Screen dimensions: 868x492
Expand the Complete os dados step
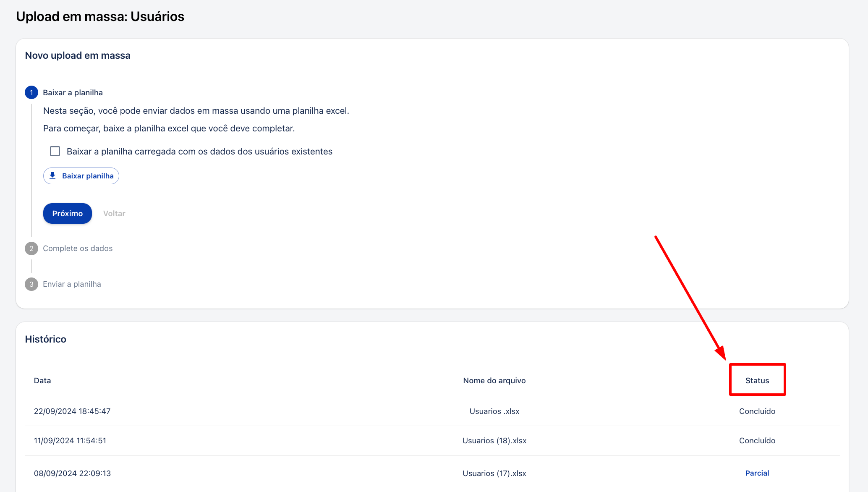(x=78, y=249)
